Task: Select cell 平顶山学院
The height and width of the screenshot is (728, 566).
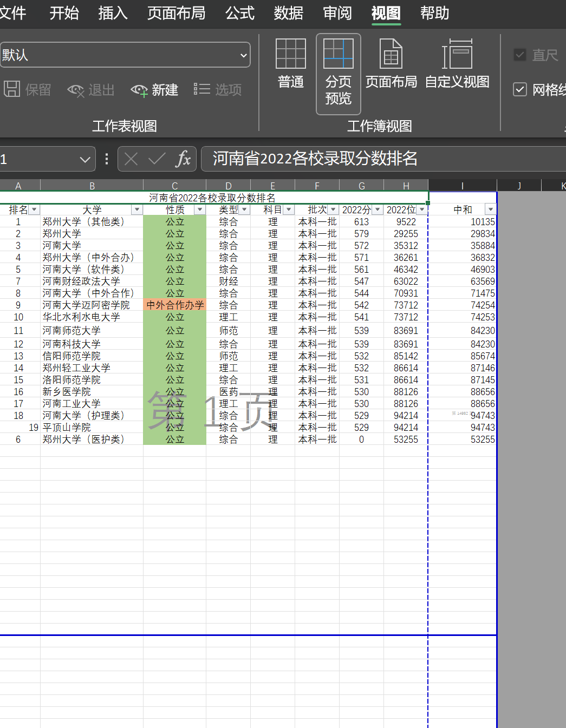Action: (x=92, y=428)
